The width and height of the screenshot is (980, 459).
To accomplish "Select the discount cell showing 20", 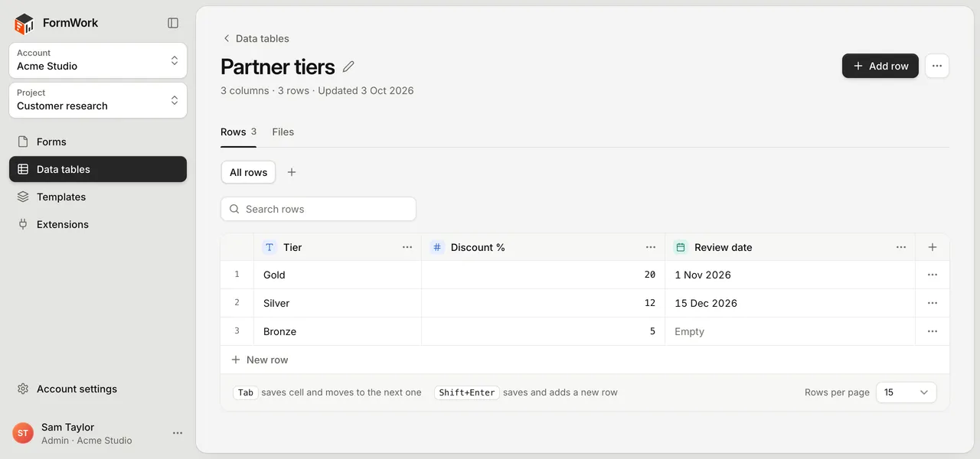I will tap(543, 275).
